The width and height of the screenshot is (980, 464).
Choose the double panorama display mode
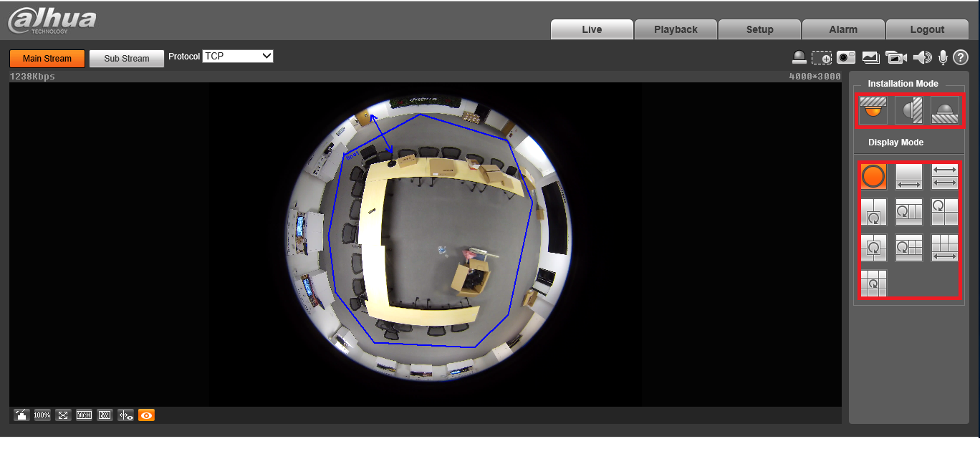click(x=945, y=176)
